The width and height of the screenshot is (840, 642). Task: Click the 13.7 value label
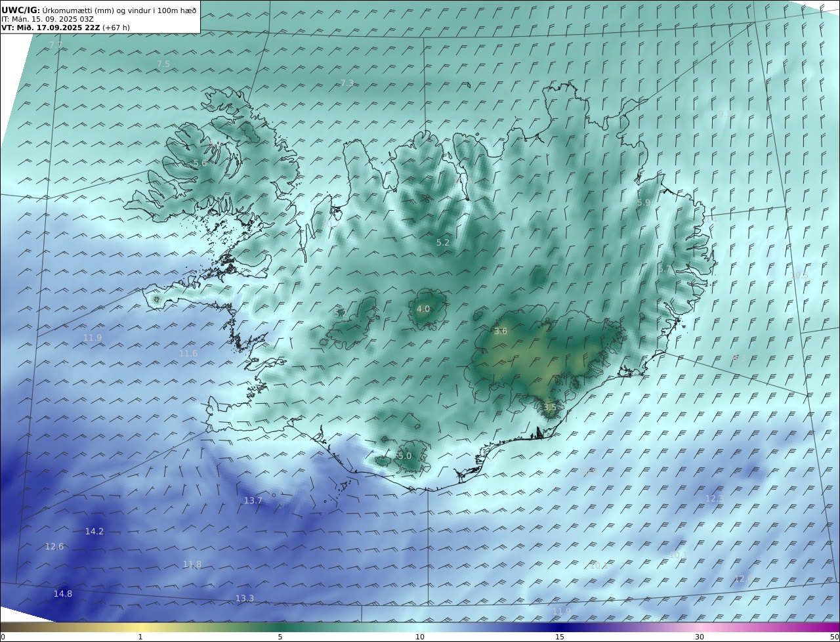[253, 500]
